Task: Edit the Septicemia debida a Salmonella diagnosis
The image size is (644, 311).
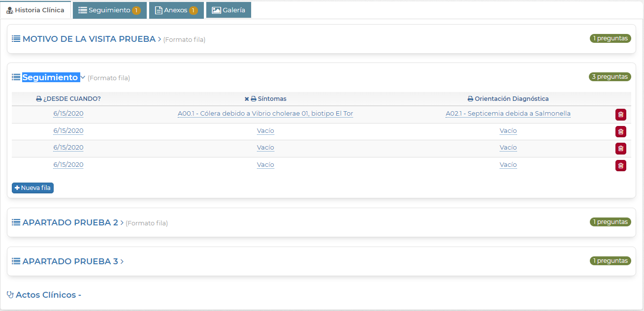Action: tap(508, 114)
